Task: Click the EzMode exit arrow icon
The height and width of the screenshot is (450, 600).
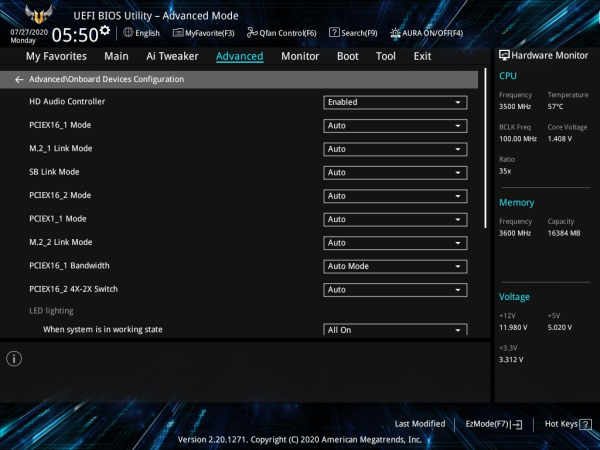Action: [x=516, y=424]
